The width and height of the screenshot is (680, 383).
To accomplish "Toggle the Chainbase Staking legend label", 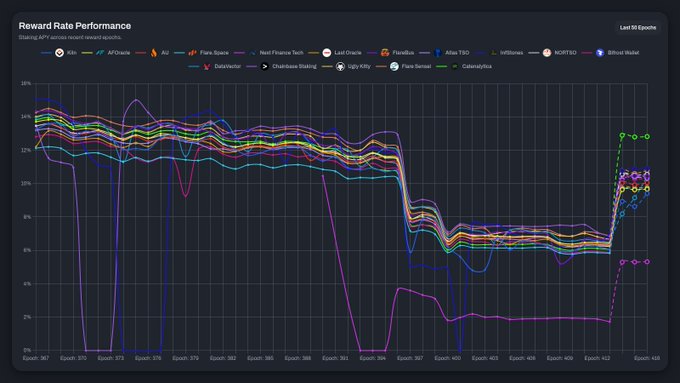I will (294, 66).
